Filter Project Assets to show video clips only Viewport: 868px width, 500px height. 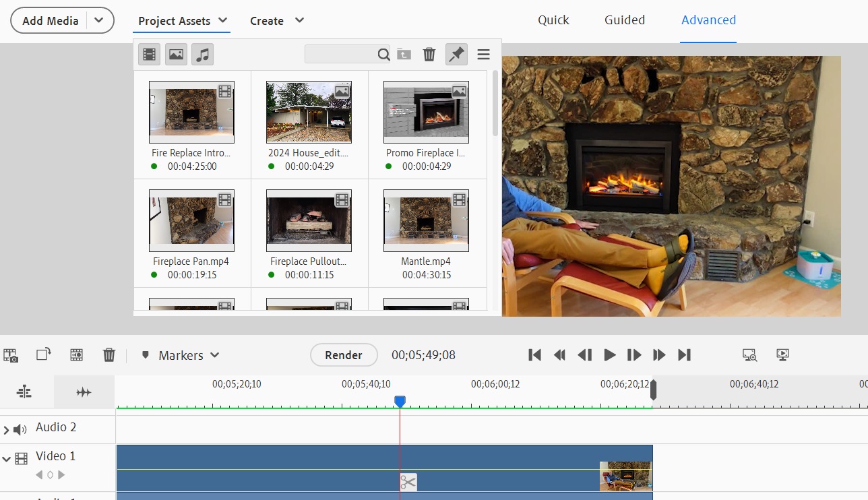coord(149,54)
